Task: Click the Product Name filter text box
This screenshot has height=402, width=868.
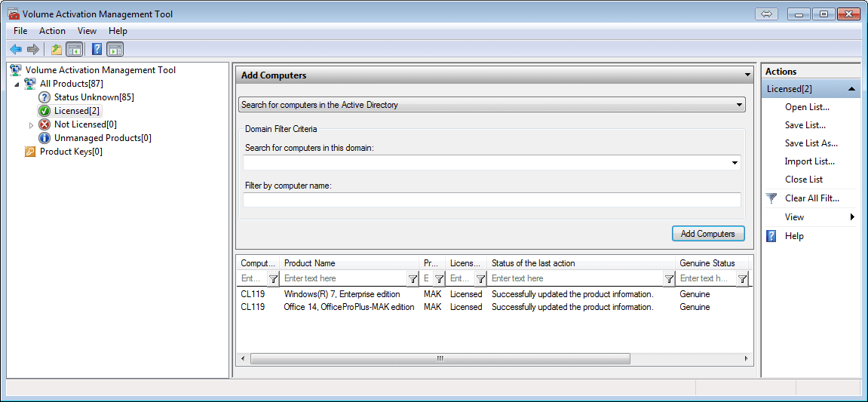Action: [x=345, y=278]
